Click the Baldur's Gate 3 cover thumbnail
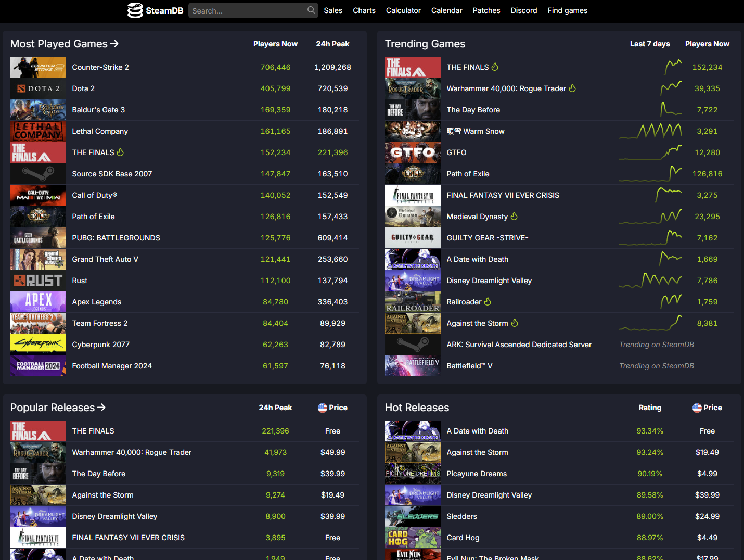This screenshot has width=744, height=560. [39, 110]
